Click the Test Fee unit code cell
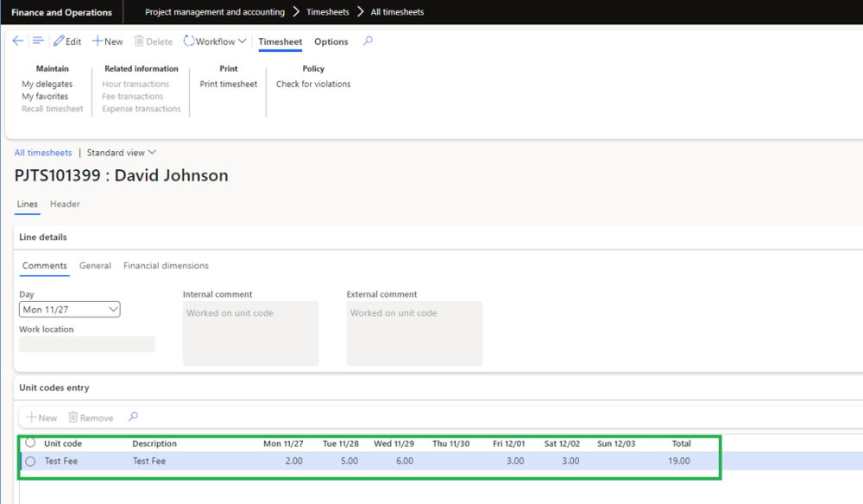The height and width of the screenshot is (504, 863). click(61, 461)
